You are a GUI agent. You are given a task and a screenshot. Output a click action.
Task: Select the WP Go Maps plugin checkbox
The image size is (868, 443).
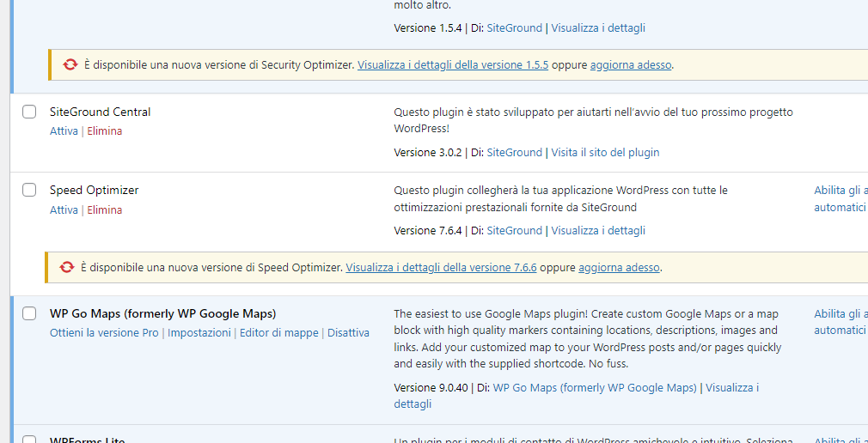tap(29, 313)
